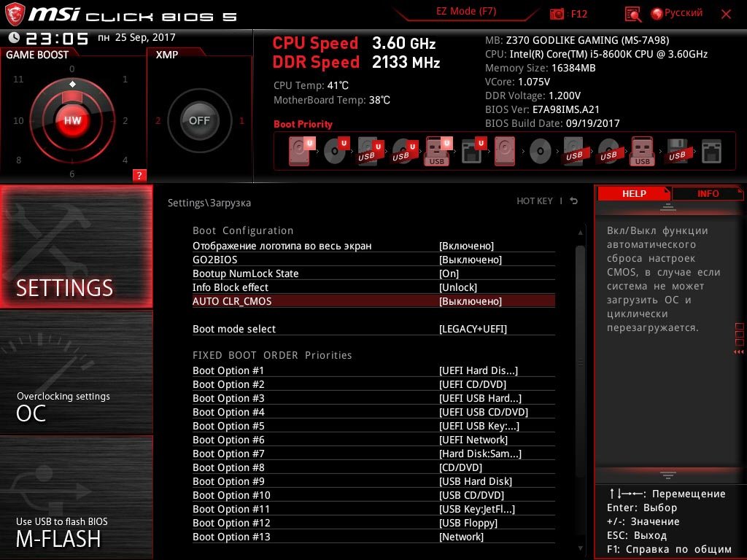This screenshot has height=560, width=747.
Task: Open the OC Overclocking settings section
Action: click(76, 373)
